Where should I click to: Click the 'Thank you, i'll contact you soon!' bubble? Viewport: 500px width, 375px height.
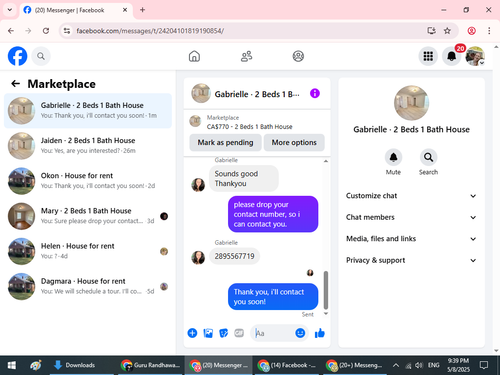click(273, 297)
